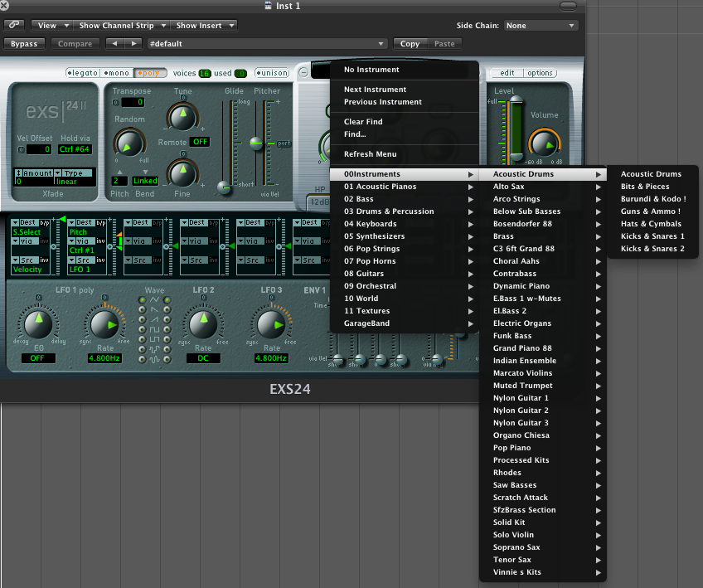Choose Clear Find in menu

[x=404, y=122]
